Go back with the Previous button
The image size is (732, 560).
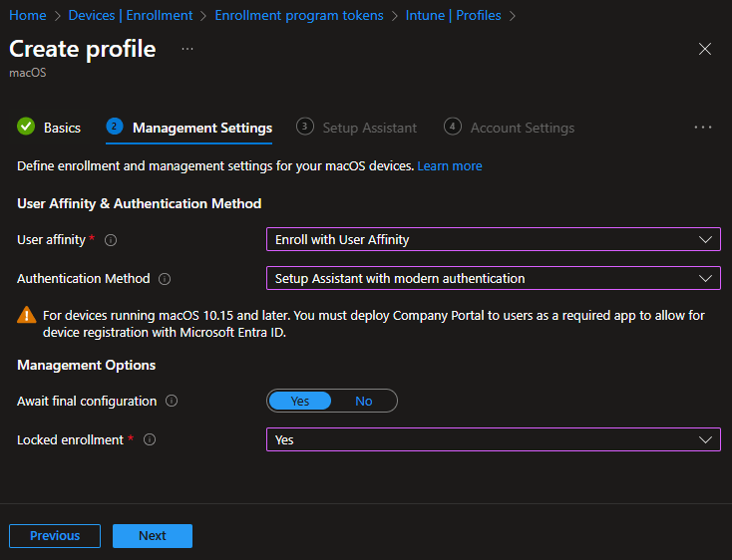point(55,536)
